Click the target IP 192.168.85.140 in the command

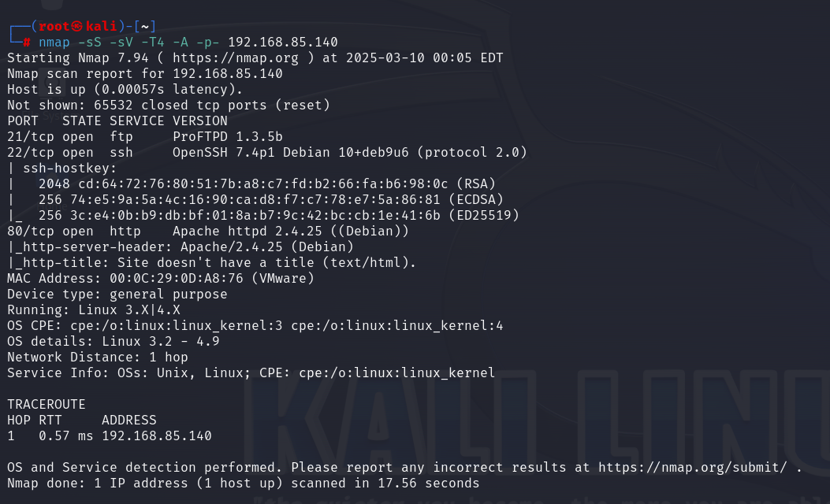tap(283, 42)
